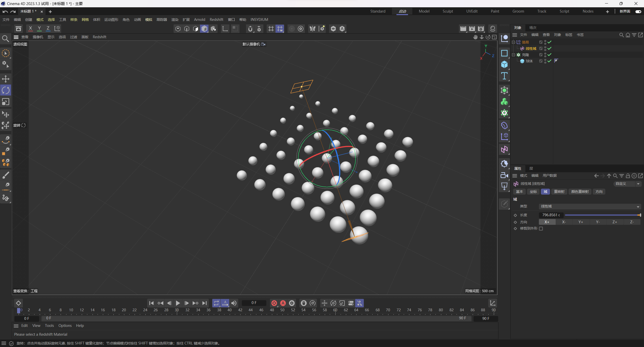This screenshot has width=644, height=347.
Task: Toggle enable checkmark for 球体 object
Action: pyautogui.click(x=549, y=61)
